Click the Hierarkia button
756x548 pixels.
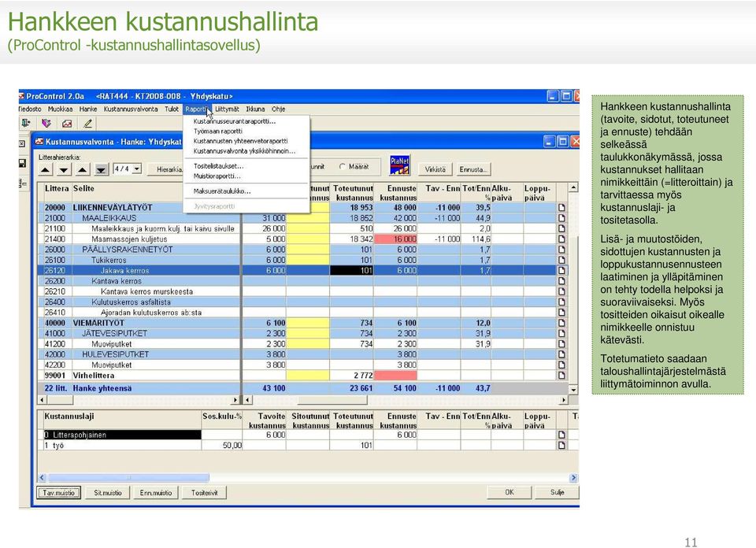(166, 169)
